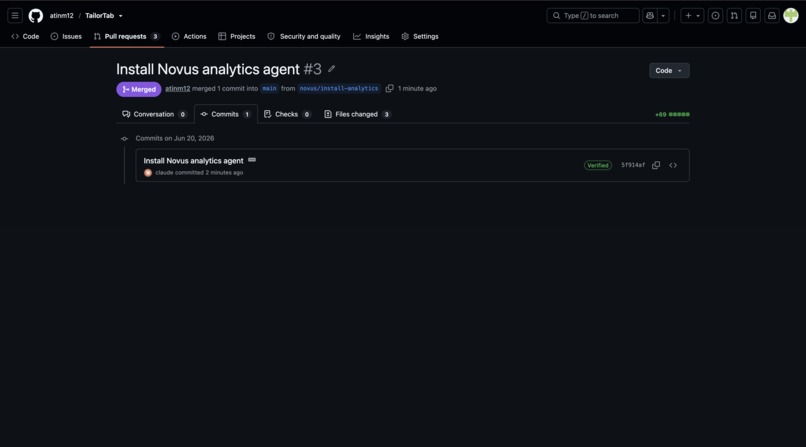Image resolution: width=806 pixels, height=447 pixels.
Task: Open atinm12 profile link in merge summary
Action: 177,88
